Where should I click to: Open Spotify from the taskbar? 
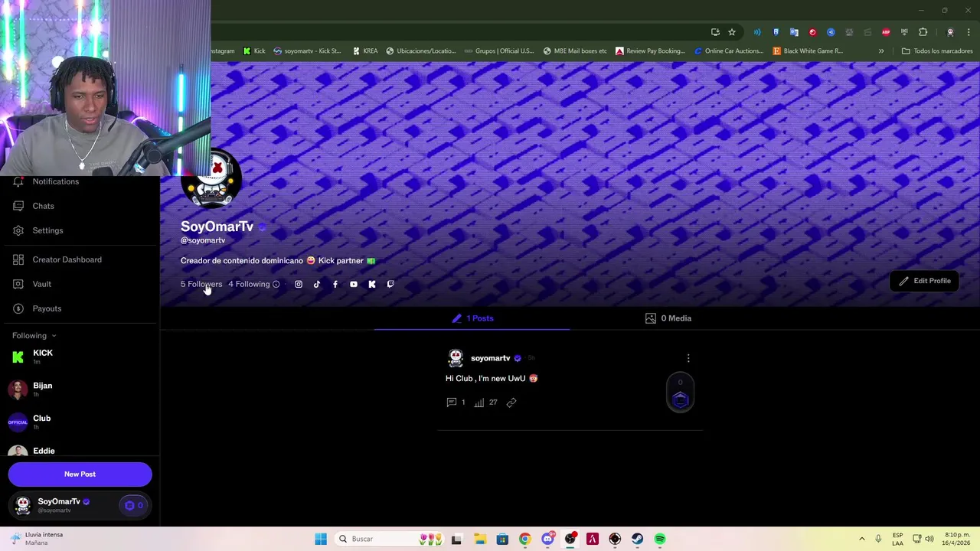tap(660, 539)
